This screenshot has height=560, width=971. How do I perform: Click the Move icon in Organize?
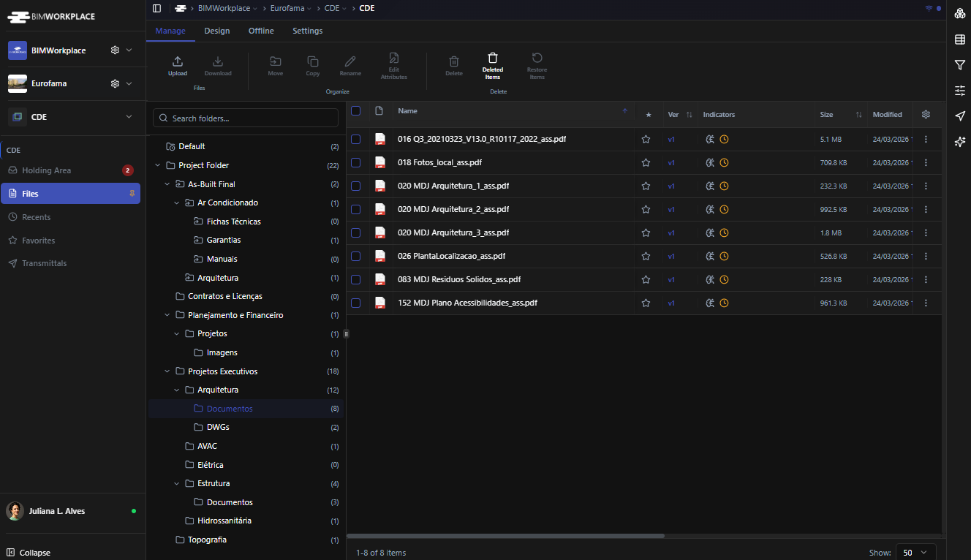click(x=276, y=61)
